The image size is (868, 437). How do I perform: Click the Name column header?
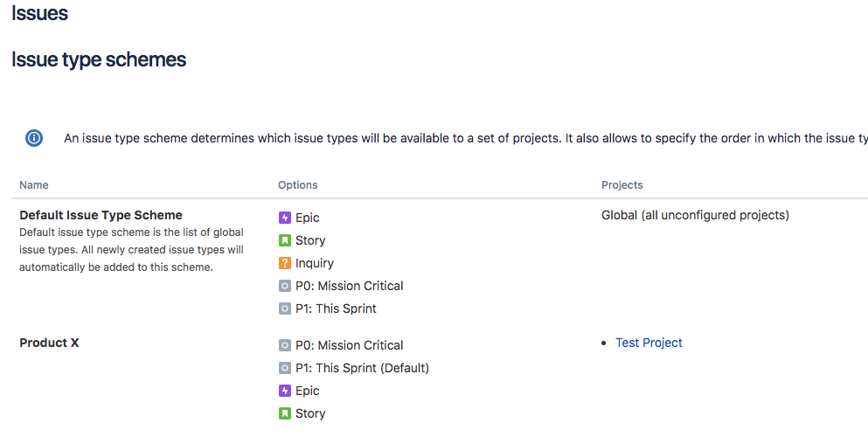34,184
